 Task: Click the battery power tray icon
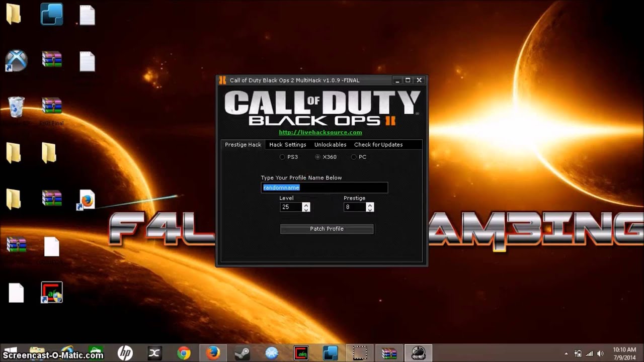[x=578, y=353]
